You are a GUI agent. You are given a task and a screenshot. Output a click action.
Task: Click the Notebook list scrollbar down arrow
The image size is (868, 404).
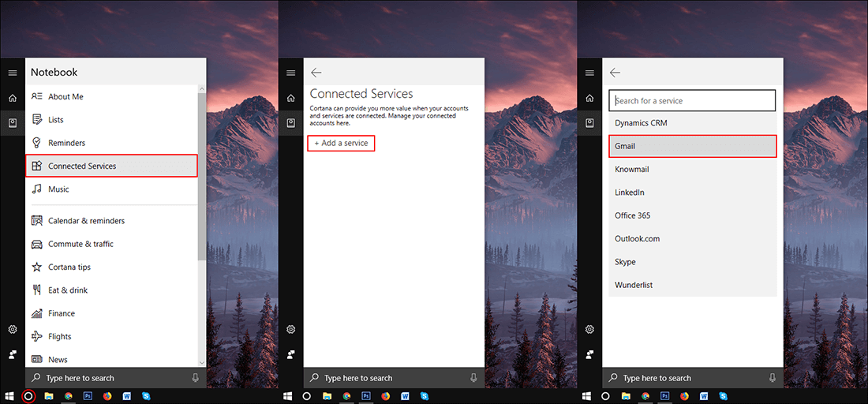click(202, 363)
